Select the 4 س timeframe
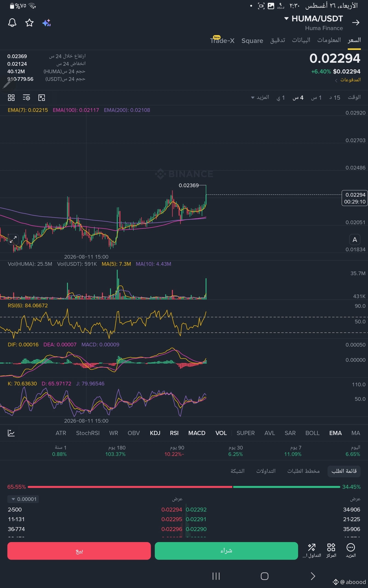 [x=298, y=98]
